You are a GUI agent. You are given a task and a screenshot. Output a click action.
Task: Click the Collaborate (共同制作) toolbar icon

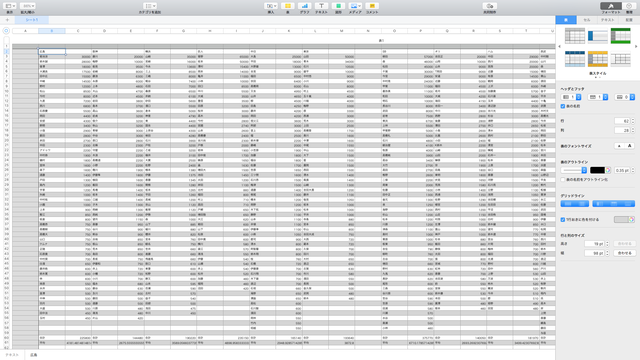[489, 6]
